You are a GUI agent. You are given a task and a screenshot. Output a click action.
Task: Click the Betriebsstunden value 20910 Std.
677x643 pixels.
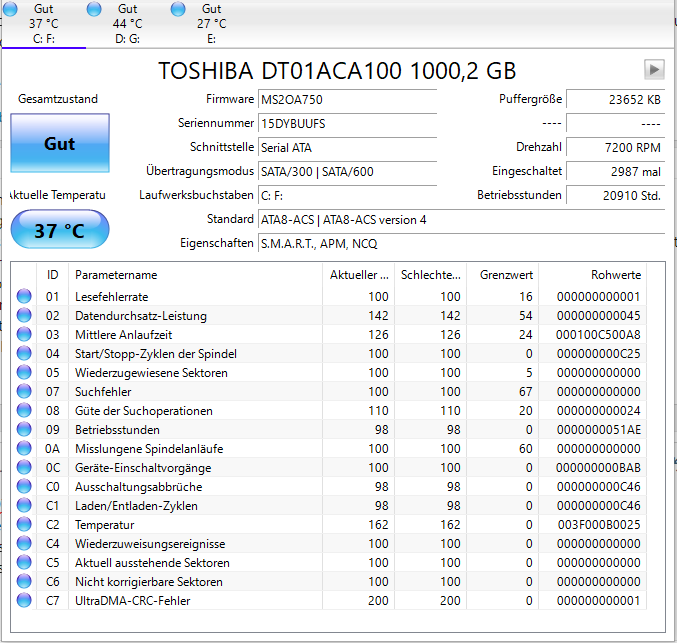point(616,196)
